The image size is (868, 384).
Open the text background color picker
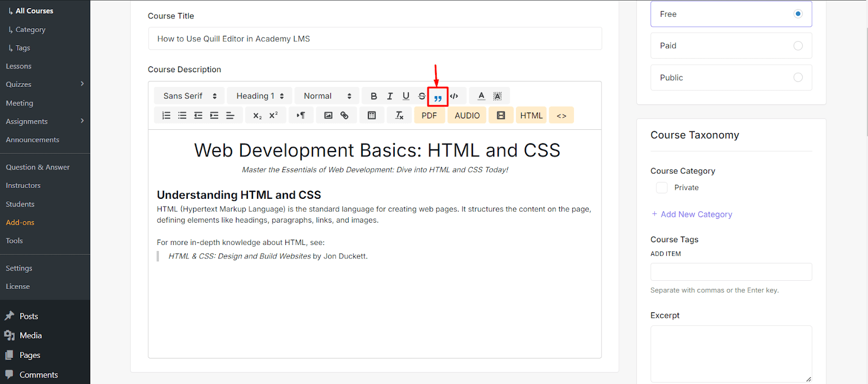pos(497,96)
